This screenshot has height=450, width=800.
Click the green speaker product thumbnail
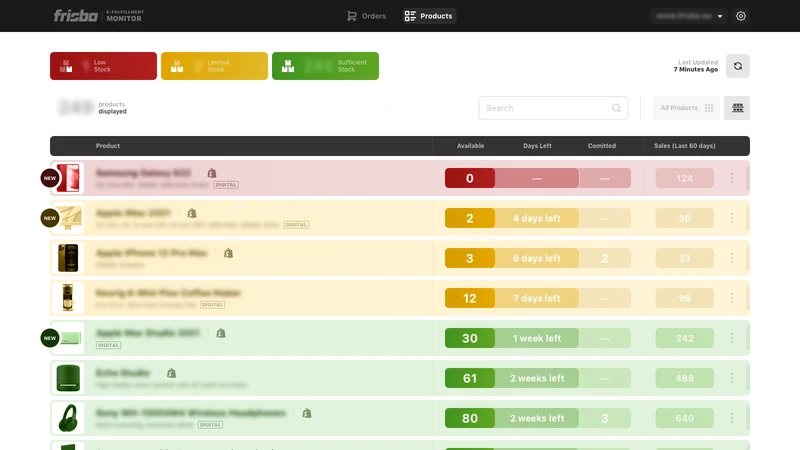click(x=68, y=378)
